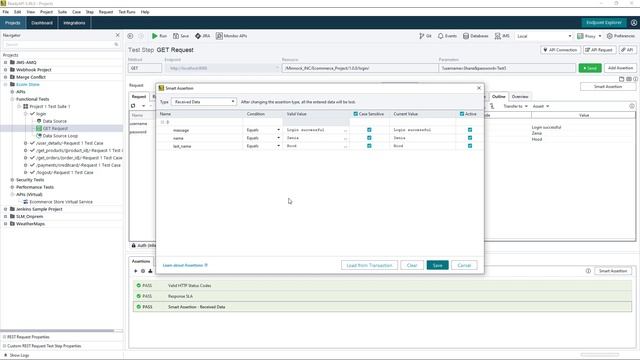Expand the WeatherMaps project
640x360 pixels.
tap(6, 224)
